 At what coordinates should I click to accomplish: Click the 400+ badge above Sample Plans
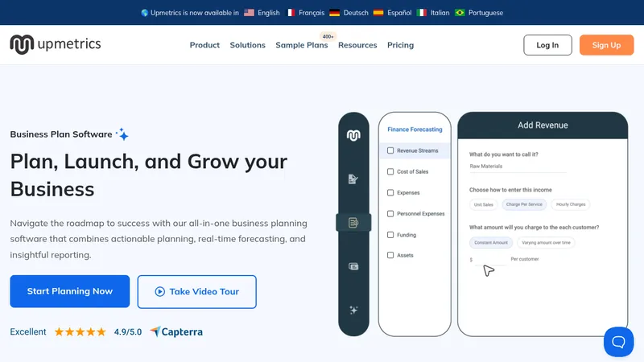[x=328, y=36]
